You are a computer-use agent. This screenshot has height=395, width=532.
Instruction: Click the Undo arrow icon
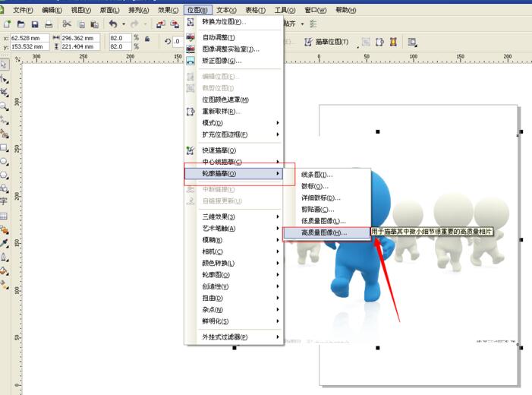click(x=113, y=24)
